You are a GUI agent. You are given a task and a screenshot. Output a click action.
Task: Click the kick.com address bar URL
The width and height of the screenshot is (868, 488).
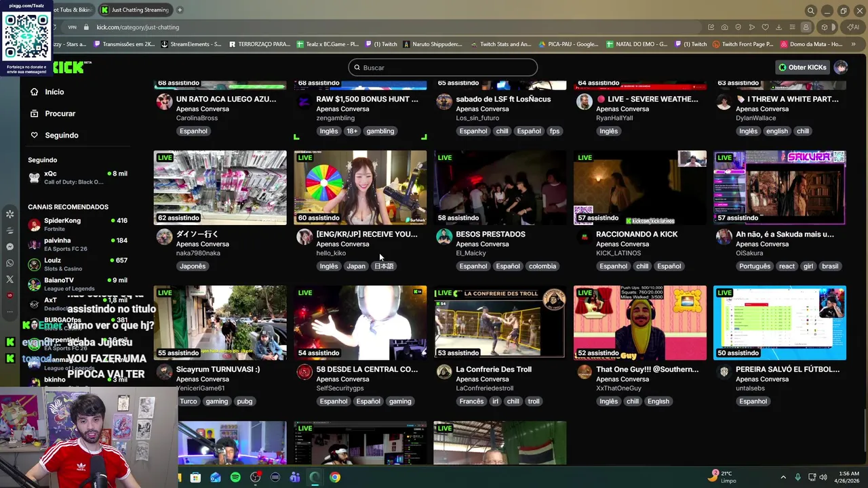(x=138, y=27)
